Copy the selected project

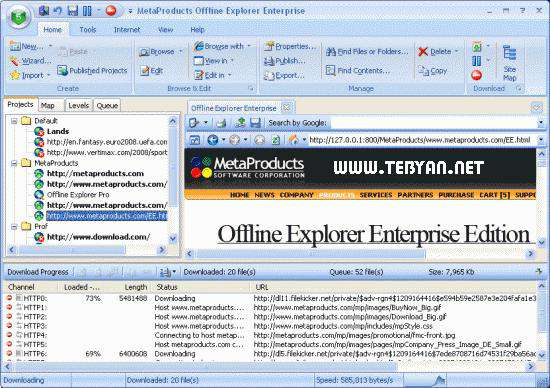point(432,71)
